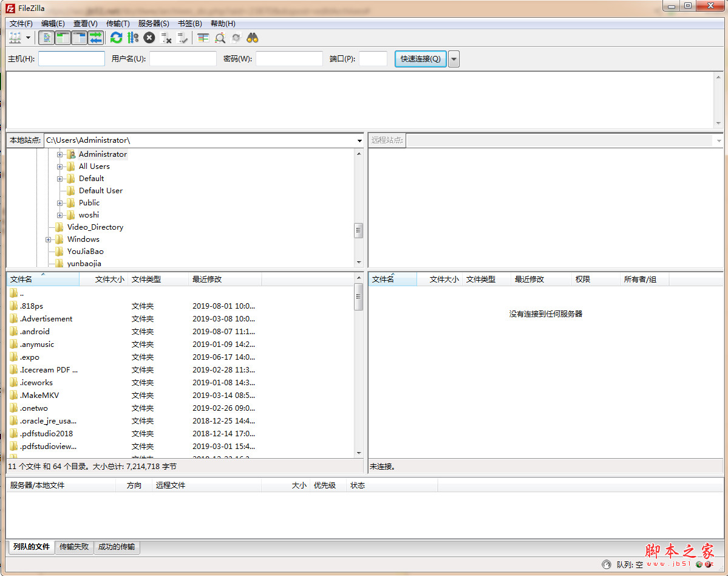Sort local list by 文件名 column
Viewport: 728px width, 576px height.
(43, 279)
